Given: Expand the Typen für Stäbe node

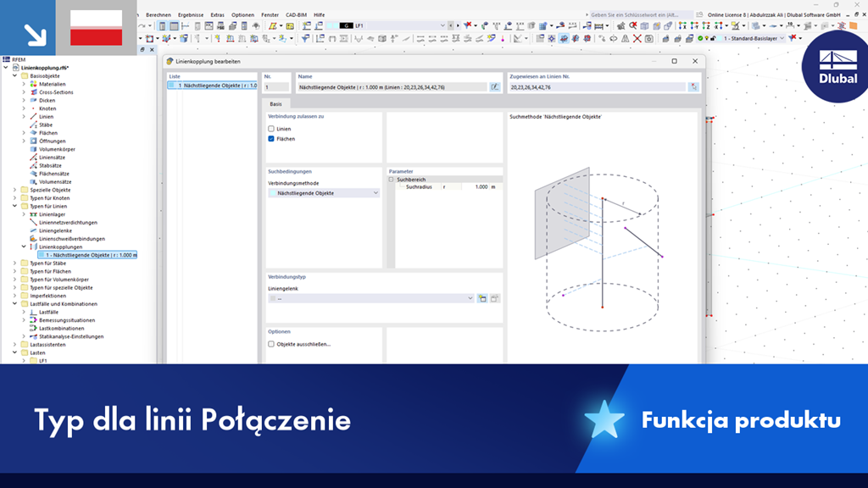Looking at the screenshot, I should coord(15,263).
